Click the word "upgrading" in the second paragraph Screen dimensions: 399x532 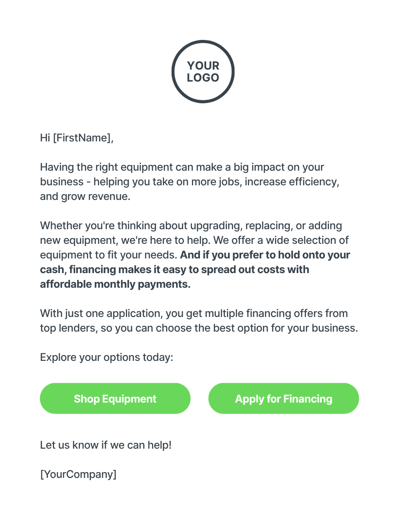215,226
